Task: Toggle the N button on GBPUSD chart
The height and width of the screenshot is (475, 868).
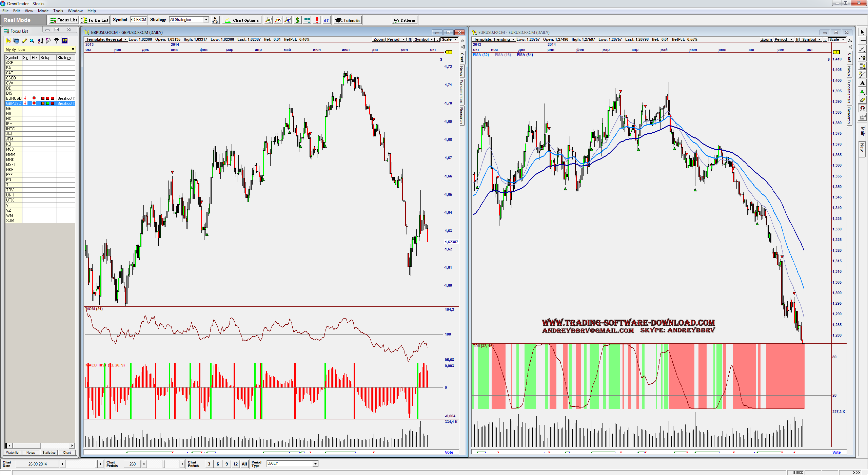Action: [x=410, y=39]
